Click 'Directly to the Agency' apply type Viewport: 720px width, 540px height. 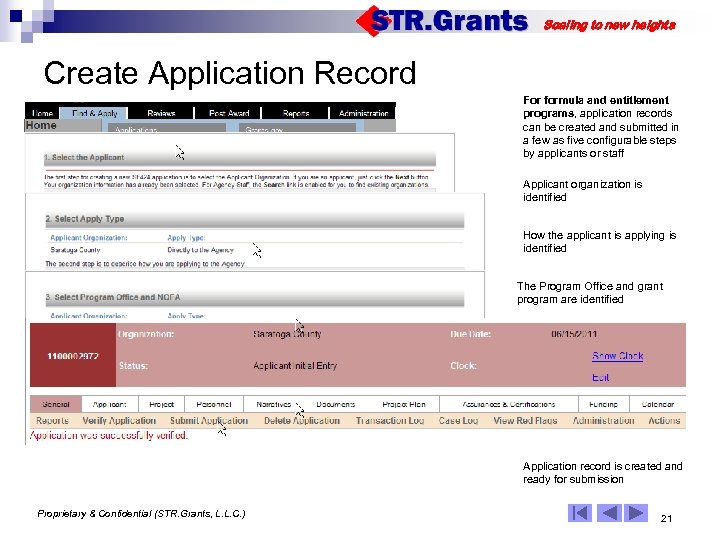click(x=200, y=250)
